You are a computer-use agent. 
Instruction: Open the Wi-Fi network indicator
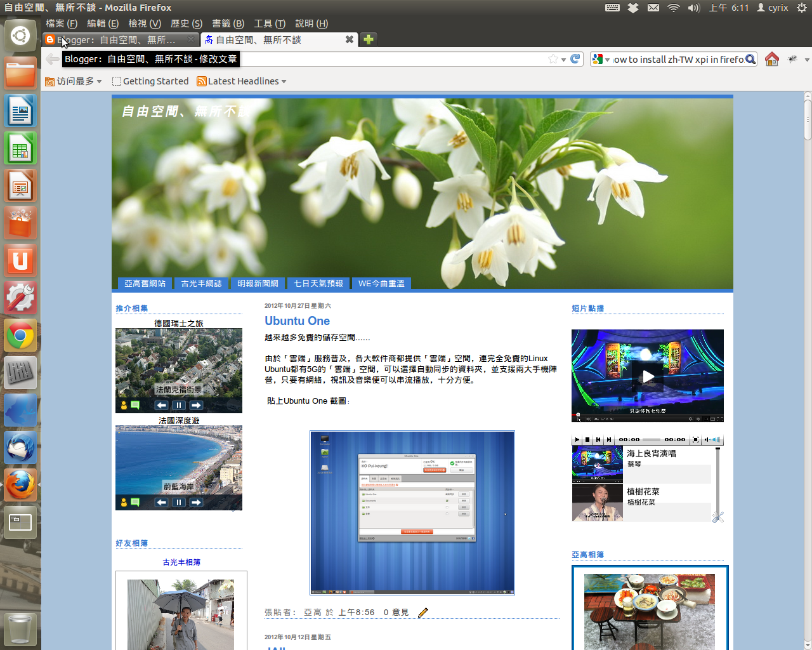coord(674,8)
